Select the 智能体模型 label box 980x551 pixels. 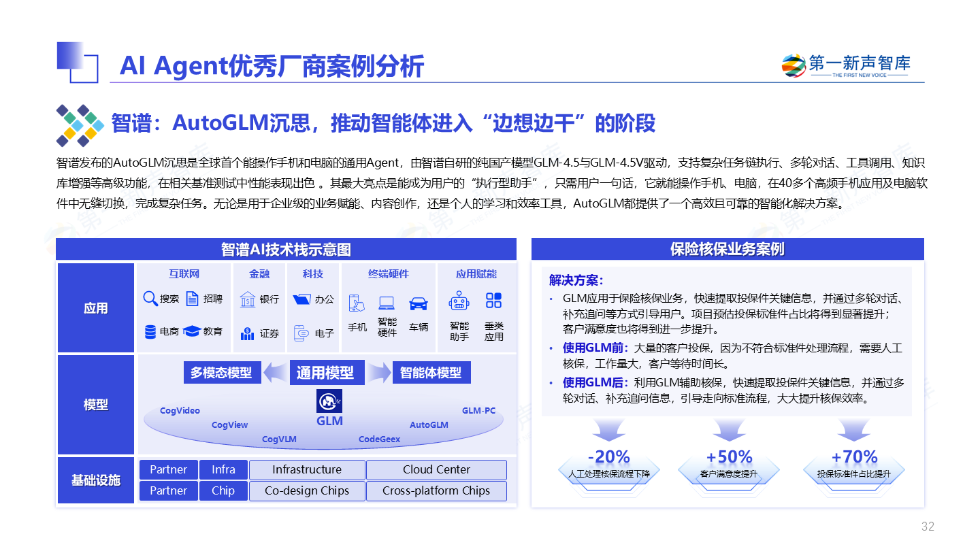click(x=431, y=373)
